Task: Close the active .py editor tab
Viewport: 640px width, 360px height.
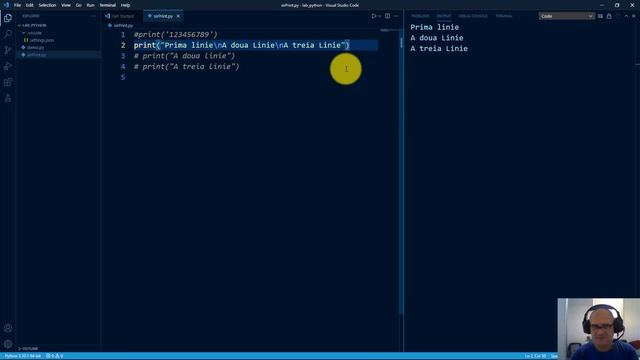Action: (x=178, y=16)
